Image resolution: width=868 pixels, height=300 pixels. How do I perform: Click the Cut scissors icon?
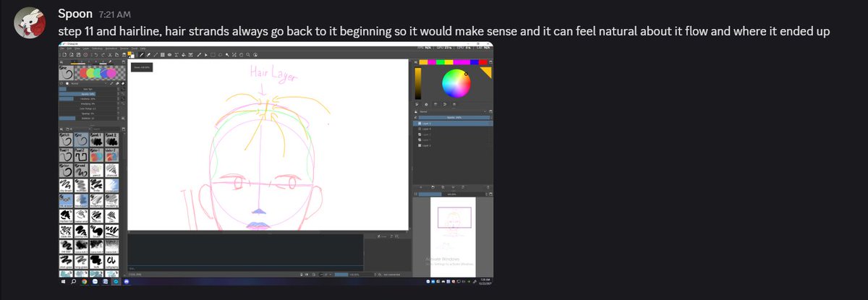pos(110,55)
